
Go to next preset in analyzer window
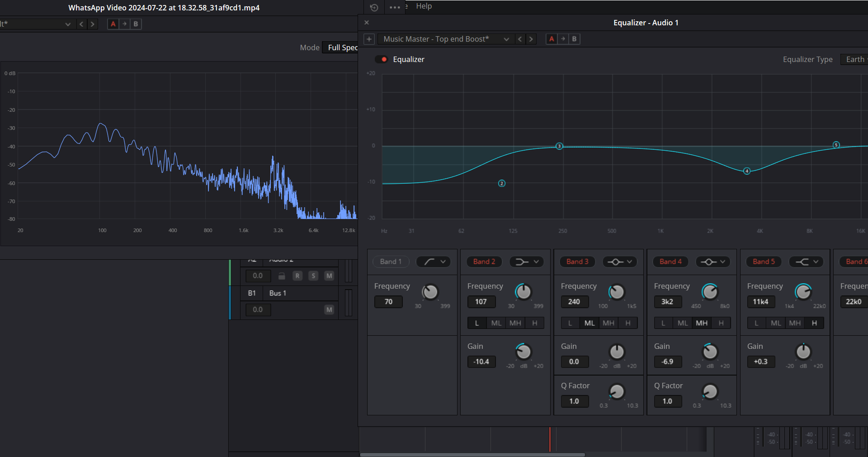[92, 24]
